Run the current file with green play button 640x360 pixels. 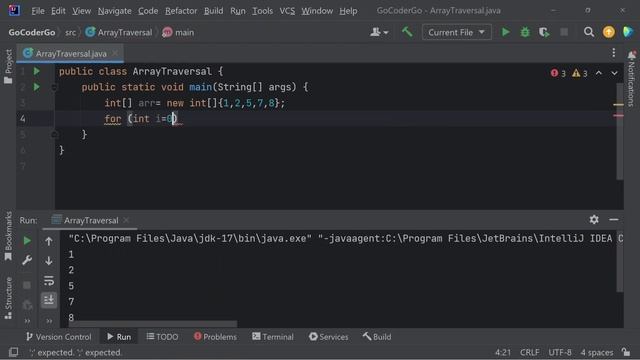(505, 32)
